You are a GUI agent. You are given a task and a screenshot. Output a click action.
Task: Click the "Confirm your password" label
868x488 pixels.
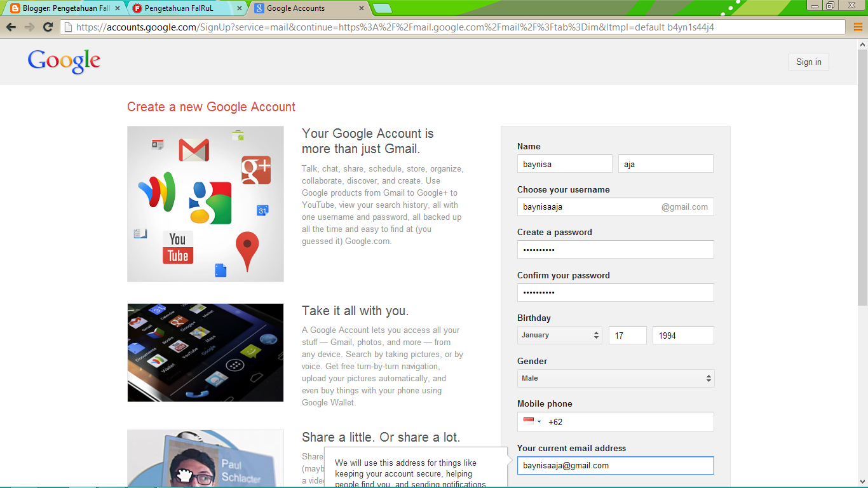point(563,275)
